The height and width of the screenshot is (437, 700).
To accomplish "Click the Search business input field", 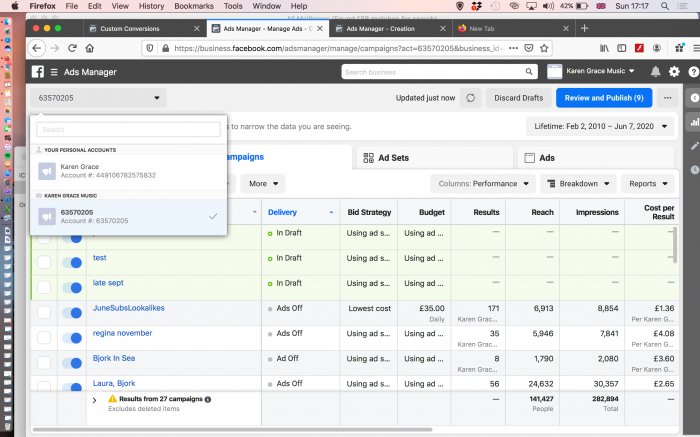I will [432, 72].
